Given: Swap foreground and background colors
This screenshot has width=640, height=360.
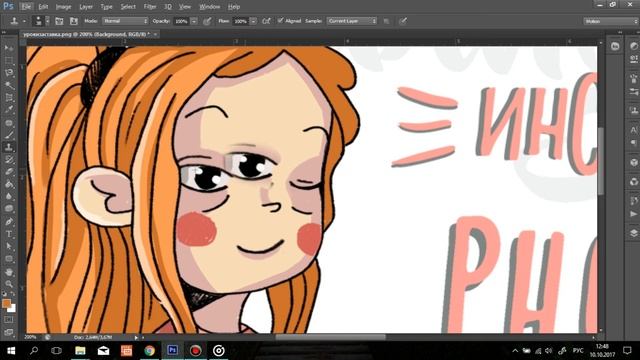Looking at the screenshot, I should pyautogui.click(x=12, y=294).
